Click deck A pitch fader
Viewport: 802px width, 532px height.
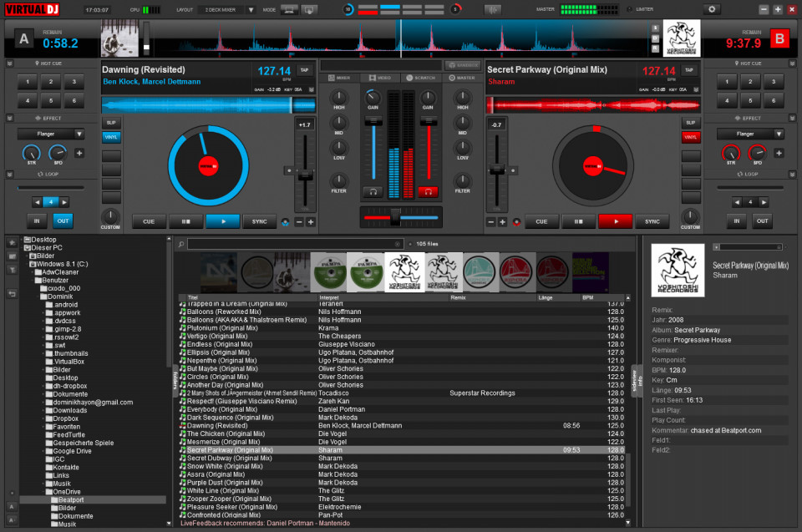coord(306,175)
